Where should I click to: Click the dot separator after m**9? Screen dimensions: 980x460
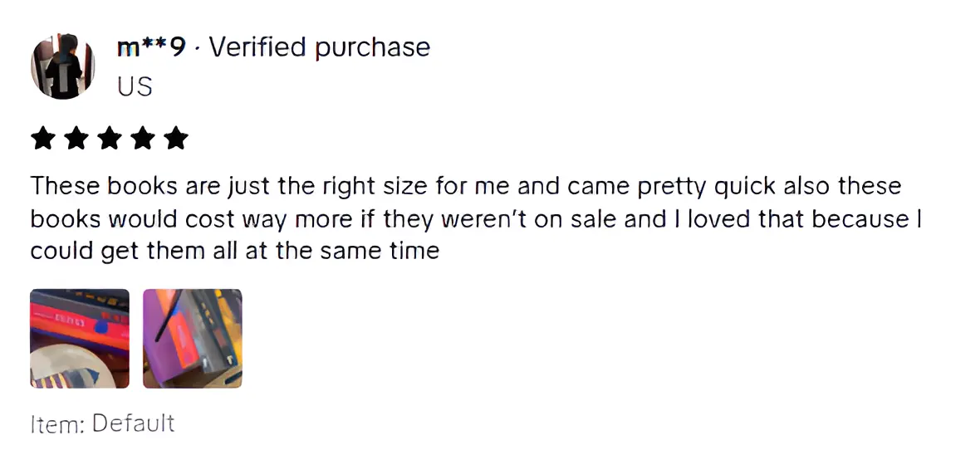pyautogui.click(x=197, y=50)
